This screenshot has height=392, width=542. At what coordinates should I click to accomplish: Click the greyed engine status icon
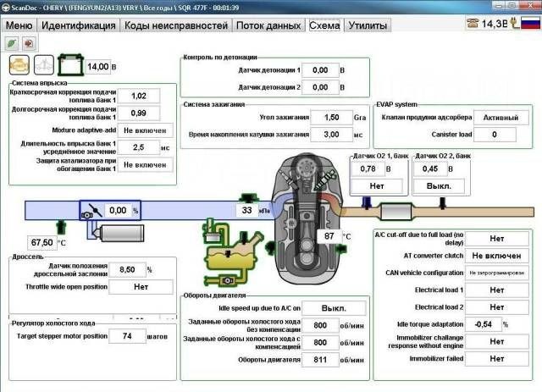pyautogui.click(x=44, y=64)
